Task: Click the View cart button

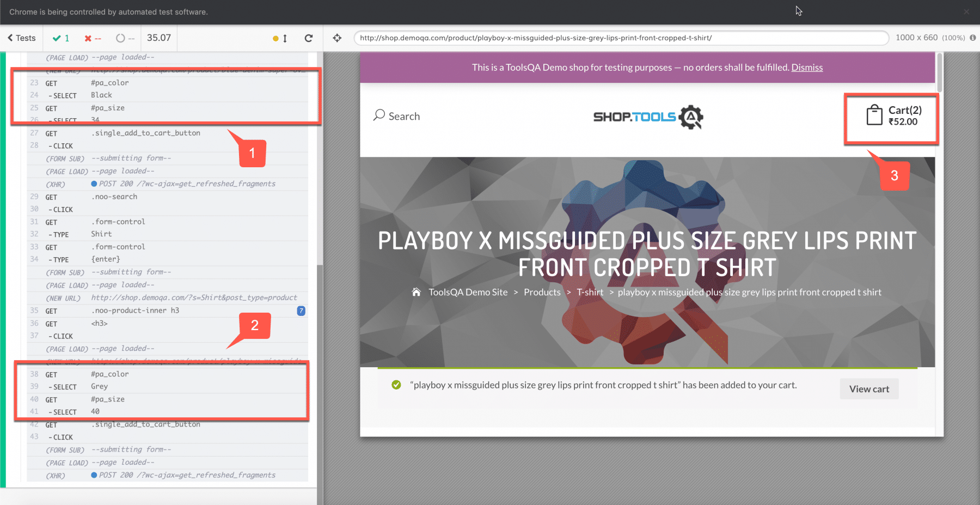Action: click(x=869, y=389)
